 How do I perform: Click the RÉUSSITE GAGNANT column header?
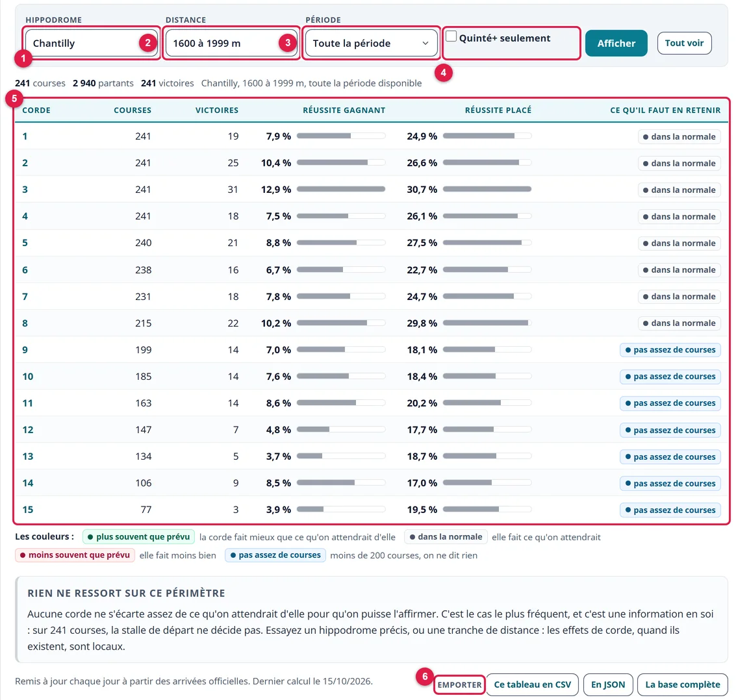click(344, 110)
